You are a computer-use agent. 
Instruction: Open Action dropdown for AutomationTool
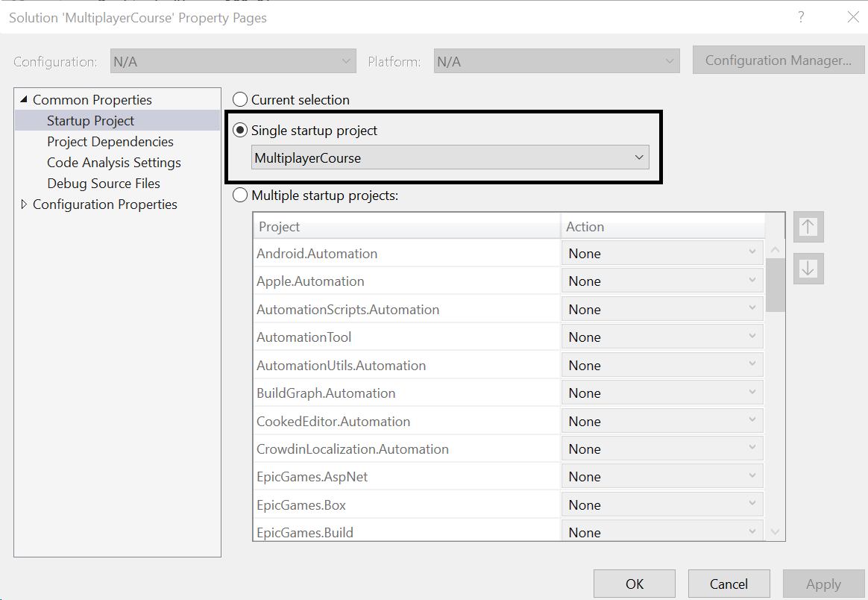coord(662,337)
